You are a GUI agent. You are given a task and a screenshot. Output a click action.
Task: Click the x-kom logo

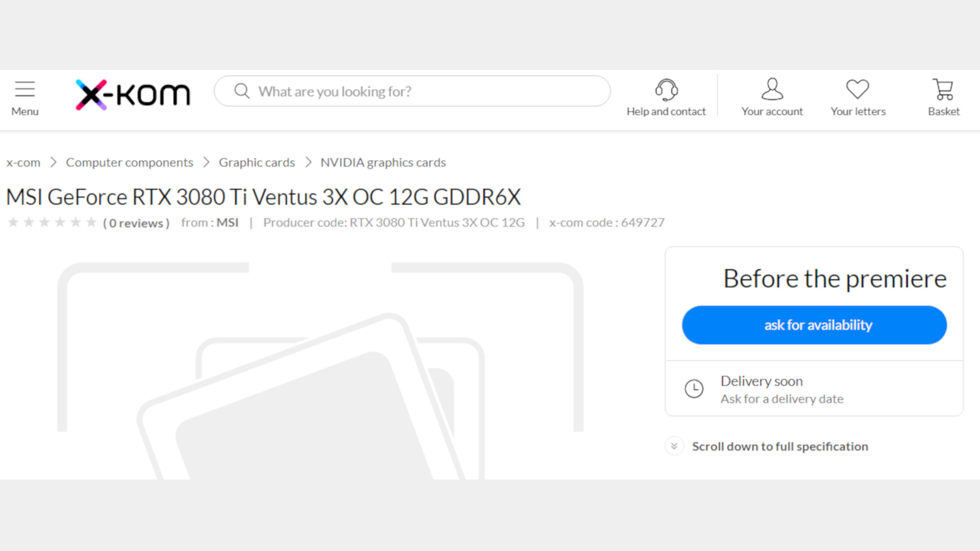133,94
